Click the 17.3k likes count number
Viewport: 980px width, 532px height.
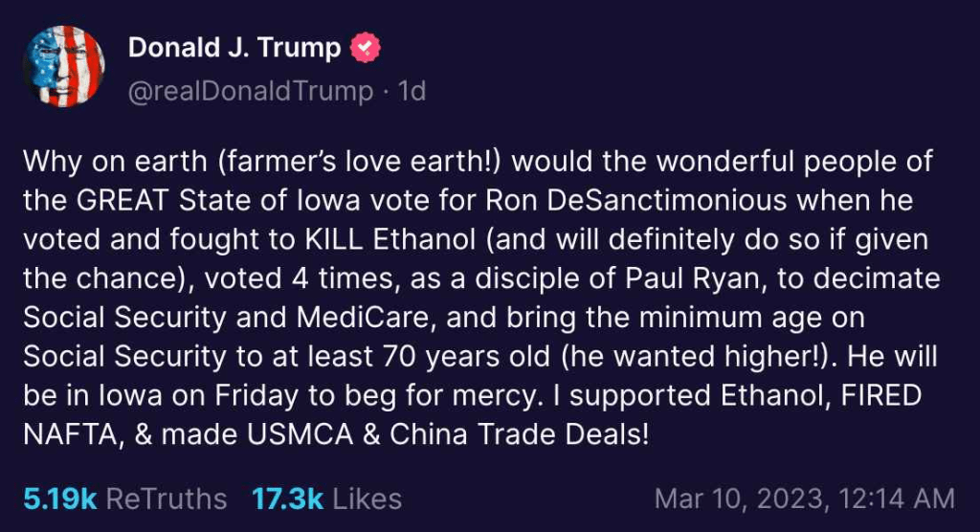[x=286, y=499]
